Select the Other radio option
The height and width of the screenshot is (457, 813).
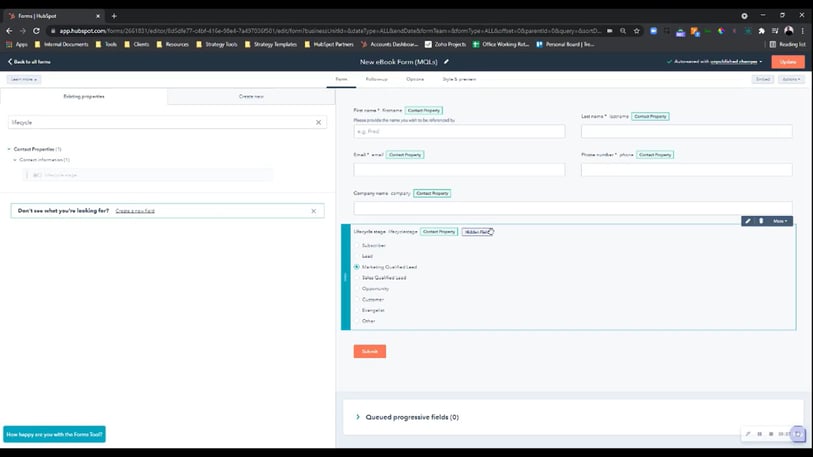tap(357, 321)
